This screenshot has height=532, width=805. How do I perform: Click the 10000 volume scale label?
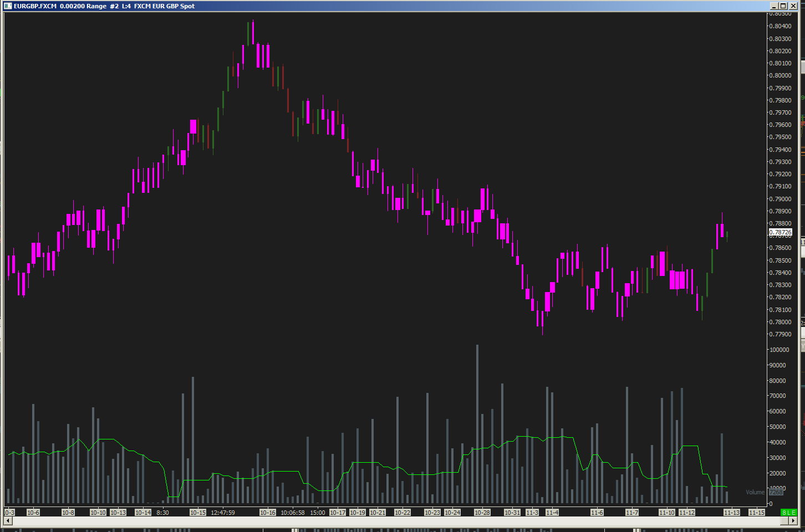[777, 488]
